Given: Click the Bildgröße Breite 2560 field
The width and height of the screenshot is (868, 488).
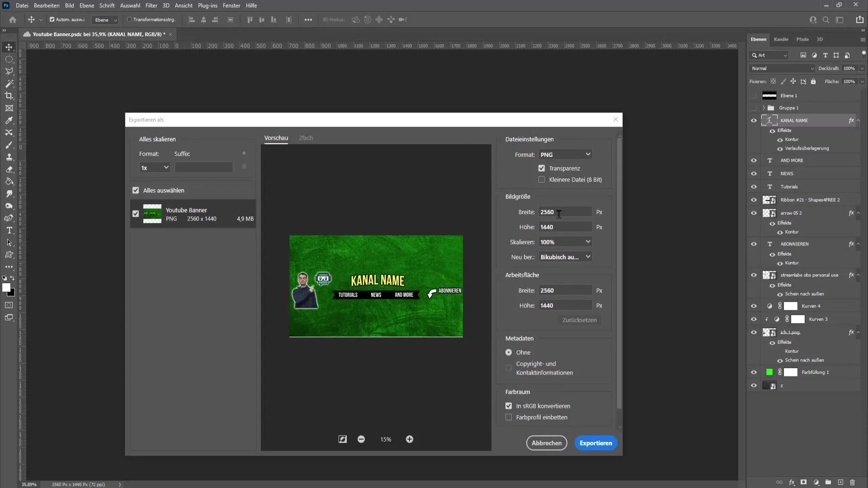Looking at the screenshot, I should 565,212.
